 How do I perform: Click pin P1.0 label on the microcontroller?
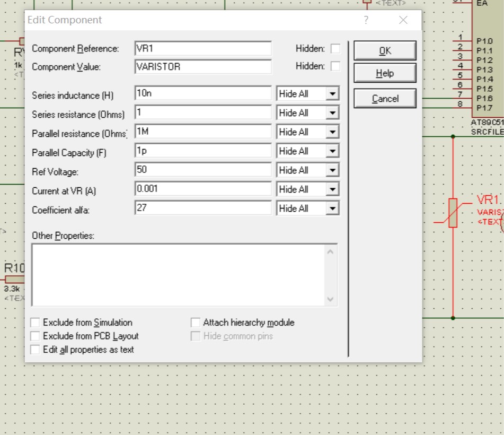(x=484, y=41)
